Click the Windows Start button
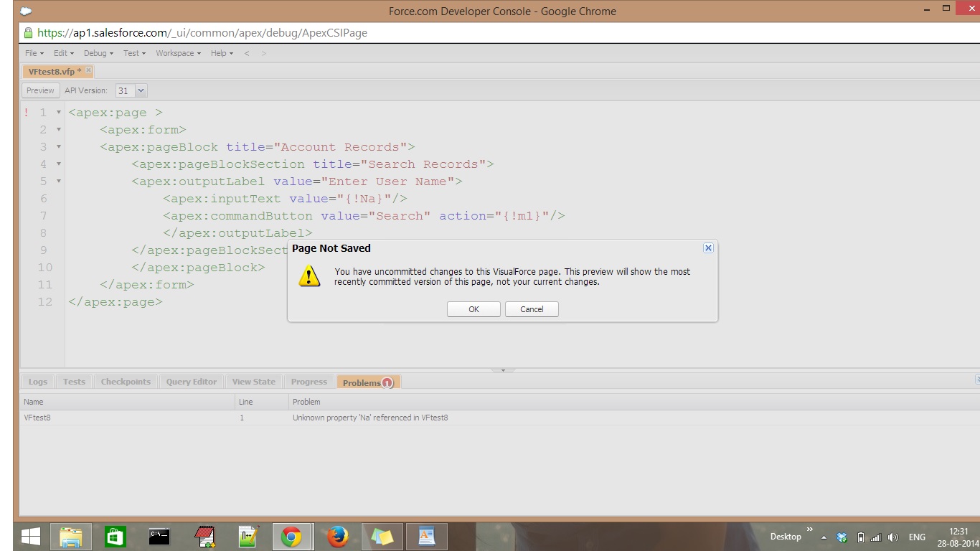The image size is (980, 551). tap(31, 537)
